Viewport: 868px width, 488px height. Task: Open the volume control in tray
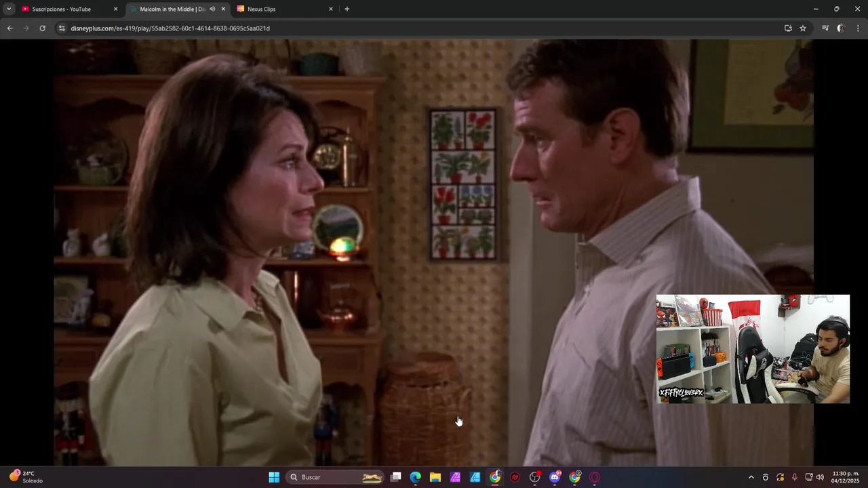821,477
